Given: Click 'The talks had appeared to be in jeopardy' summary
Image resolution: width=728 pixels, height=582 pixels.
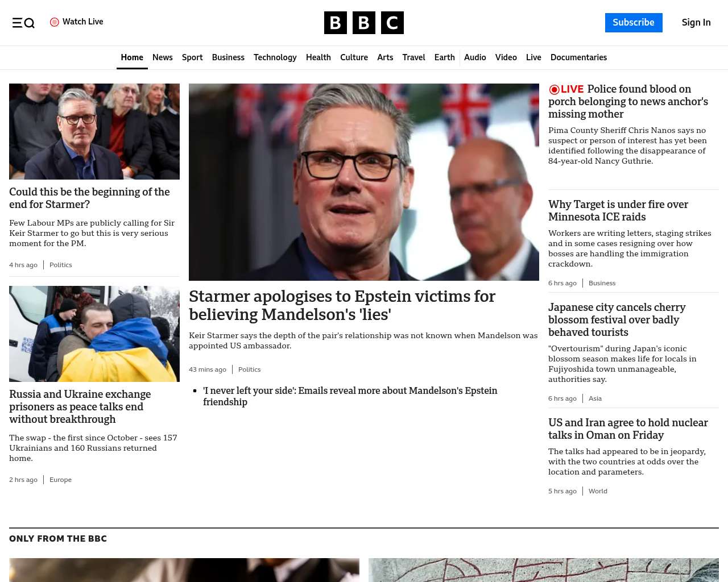Looking at the screenshot, I should pos(627,462).
